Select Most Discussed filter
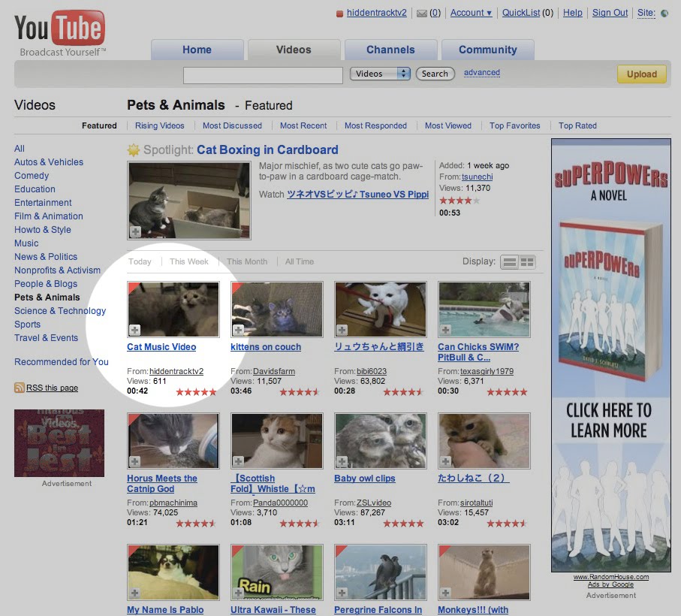Screen dimensions: 681x616 pos(232,125)
